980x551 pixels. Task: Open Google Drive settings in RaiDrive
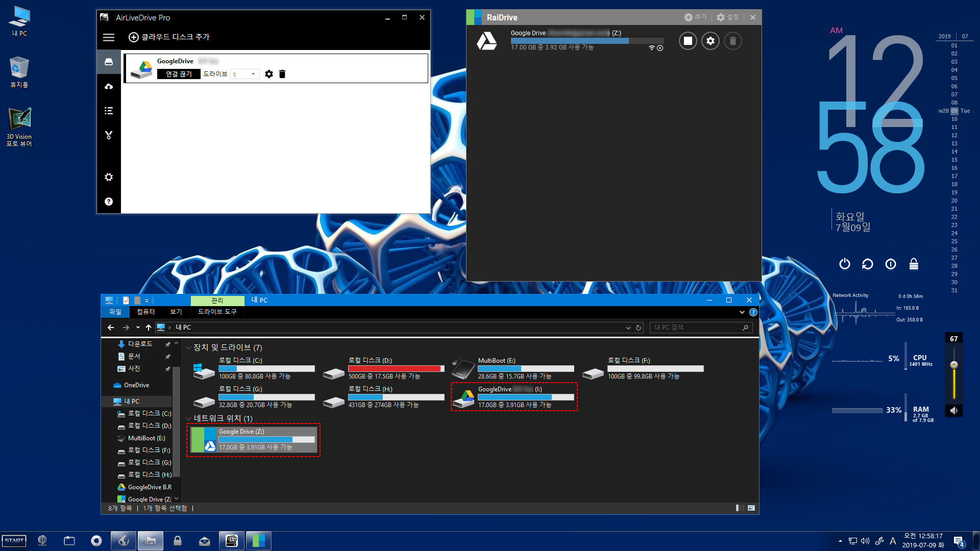(x=710, y=41)
